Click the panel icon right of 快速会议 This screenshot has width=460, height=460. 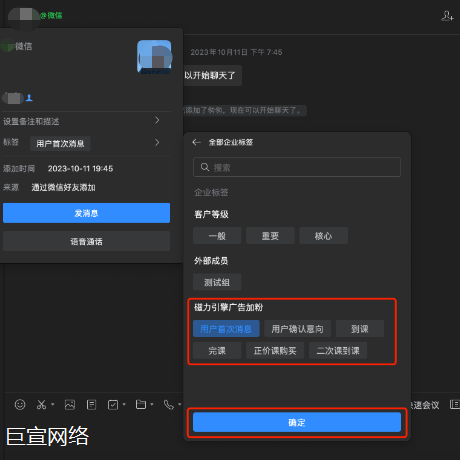tap(455, 404)
